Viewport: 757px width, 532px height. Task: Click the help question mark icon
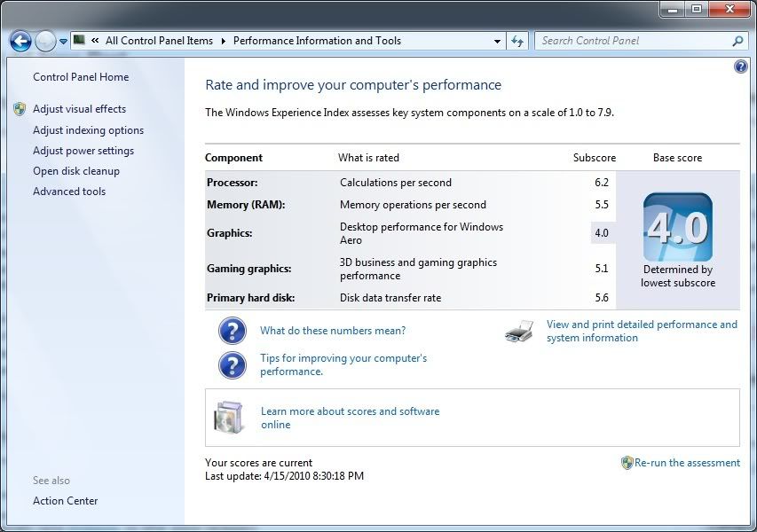pos(741,66)
